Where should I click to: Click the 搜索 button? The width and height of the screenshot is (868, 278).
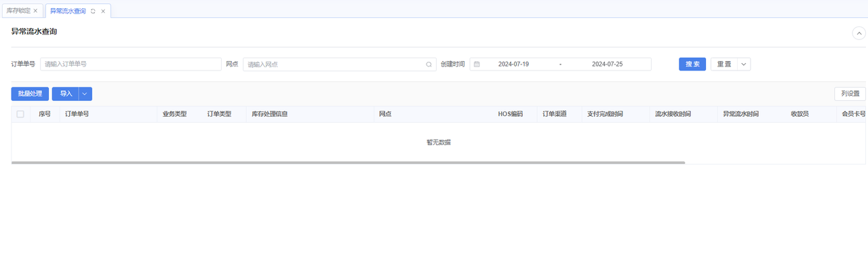click(x=692, y=64)
